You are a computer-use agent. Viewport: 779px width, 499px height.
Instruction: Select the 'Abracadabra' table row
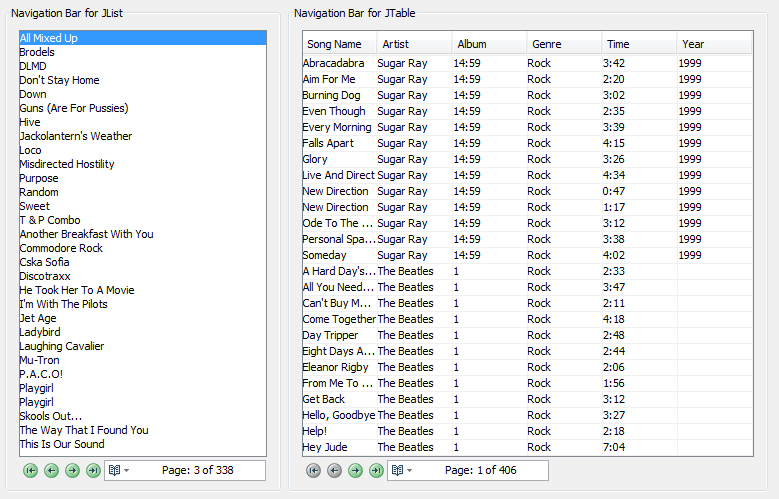pyautogui.click(x=527, y=63)
